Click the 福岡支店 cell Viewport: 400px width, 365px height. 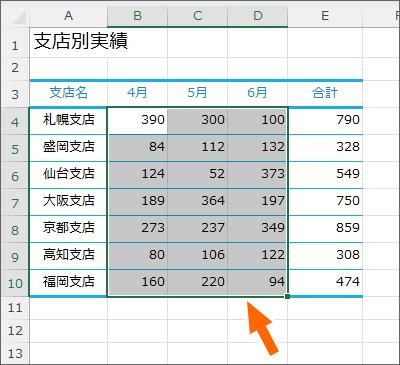pyautogui.click(x=69, y=283)
